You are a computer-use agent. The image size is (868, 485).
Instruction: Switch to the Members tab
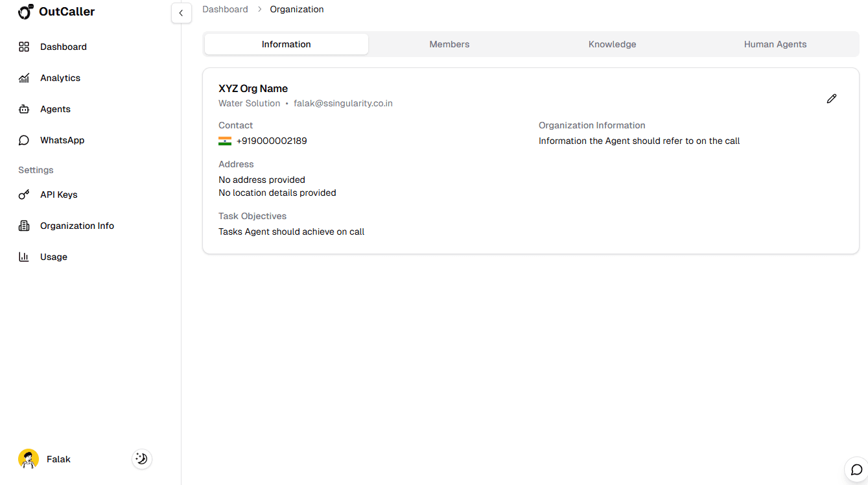449,43
